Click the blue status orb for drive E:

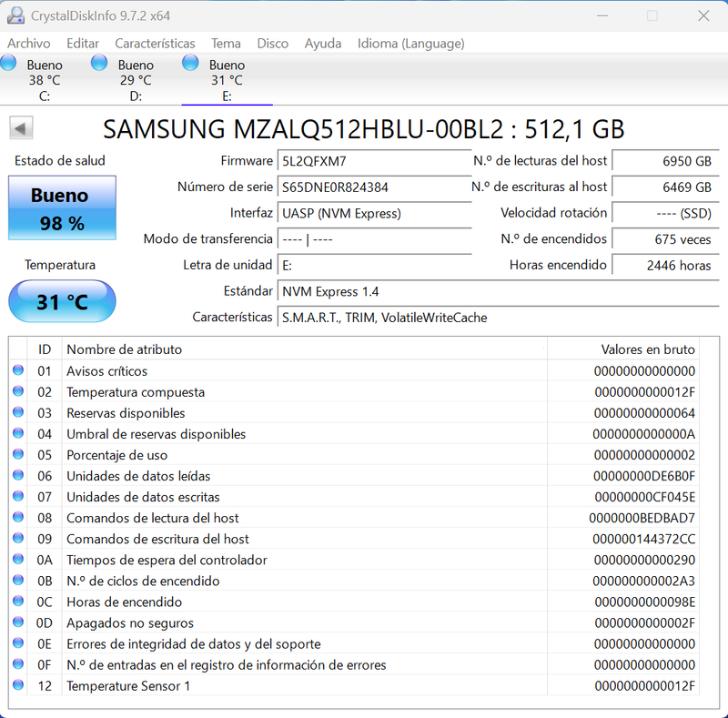(190, 62)
